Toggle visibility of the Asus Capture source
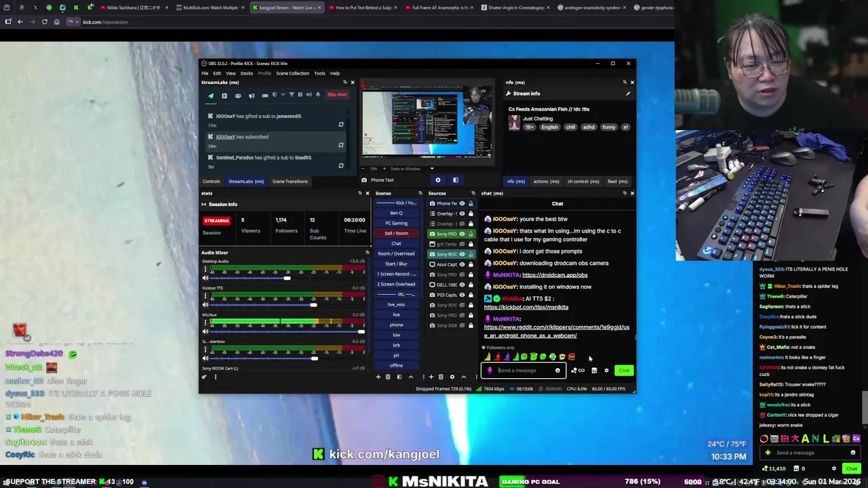Image resolution: width=868 pixels, height=488 pixels. click(x=462, y=264)
